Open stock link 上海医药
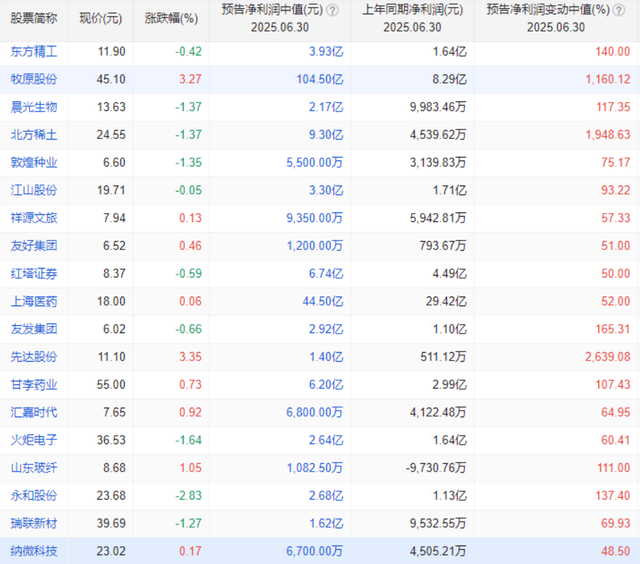 click(x=34, y=301)
